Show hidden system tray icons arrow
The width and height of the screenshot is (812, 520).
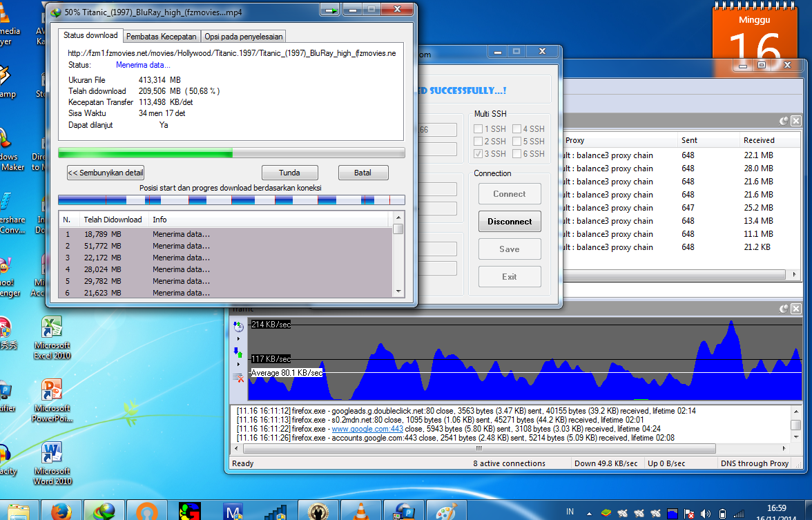click(589, 513)
